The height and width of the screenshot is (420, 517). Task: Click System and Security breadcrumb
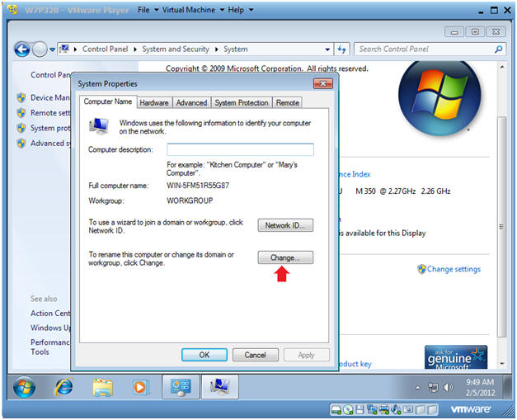coord(176,50)
